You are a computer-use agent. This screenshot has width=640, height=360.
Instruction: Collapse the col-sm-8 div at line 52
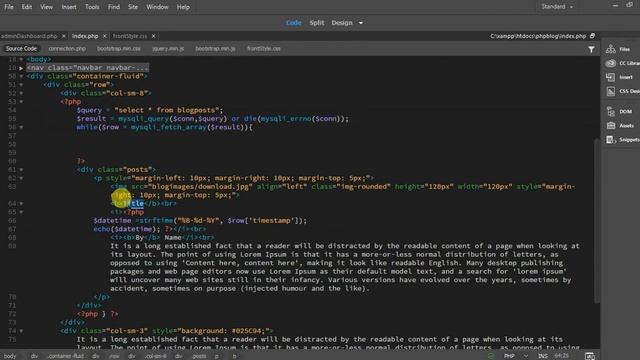click(x=21, y=93)
